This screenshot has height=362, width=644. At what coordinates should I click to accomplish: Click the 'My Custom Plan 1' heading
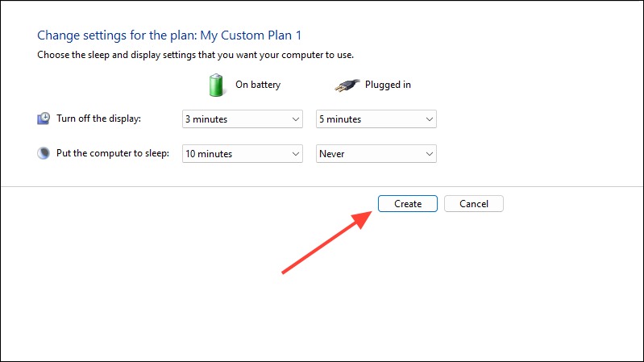(x=251, y=35)
